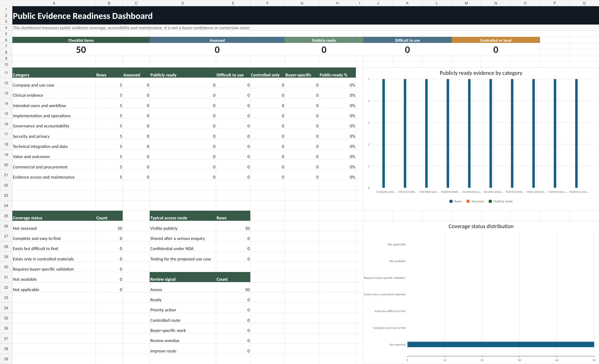Click the Publicly ready legend entry
The width and height of the screenshot is (599, 364).
tap(501, 201)
